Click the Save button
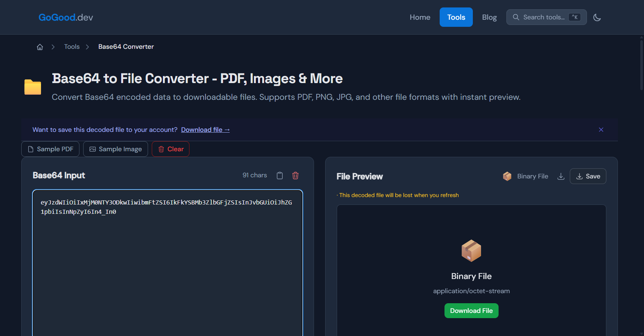The height and width of the screenshot is (336, 644). point(588,176)
